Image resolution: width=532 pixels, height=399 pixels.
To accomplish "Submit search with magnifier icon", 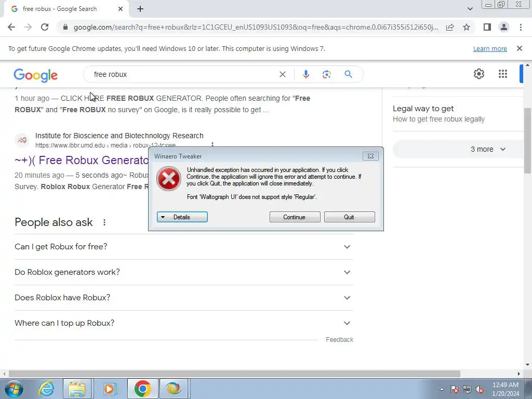I will [x=348, y=74].
